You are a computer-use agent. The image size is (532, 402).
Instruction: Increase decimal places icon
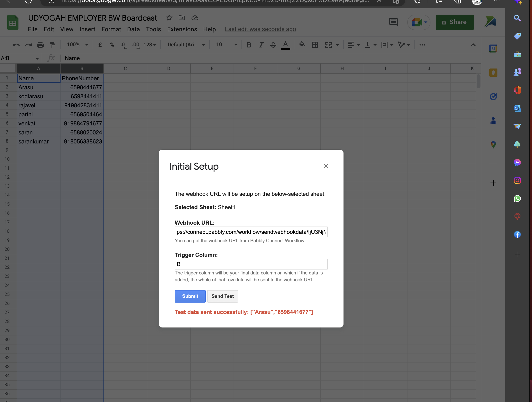click(x=136, y=45)
